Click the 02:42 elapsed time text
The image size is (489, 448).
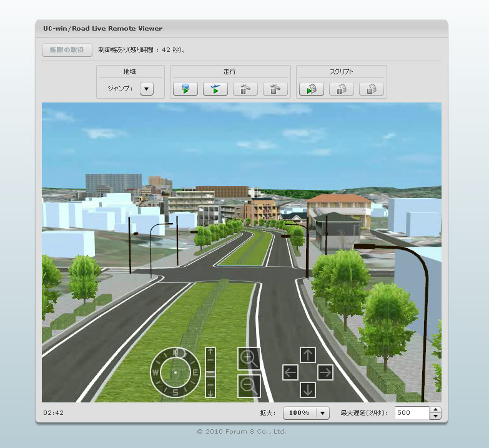point(53,413)
